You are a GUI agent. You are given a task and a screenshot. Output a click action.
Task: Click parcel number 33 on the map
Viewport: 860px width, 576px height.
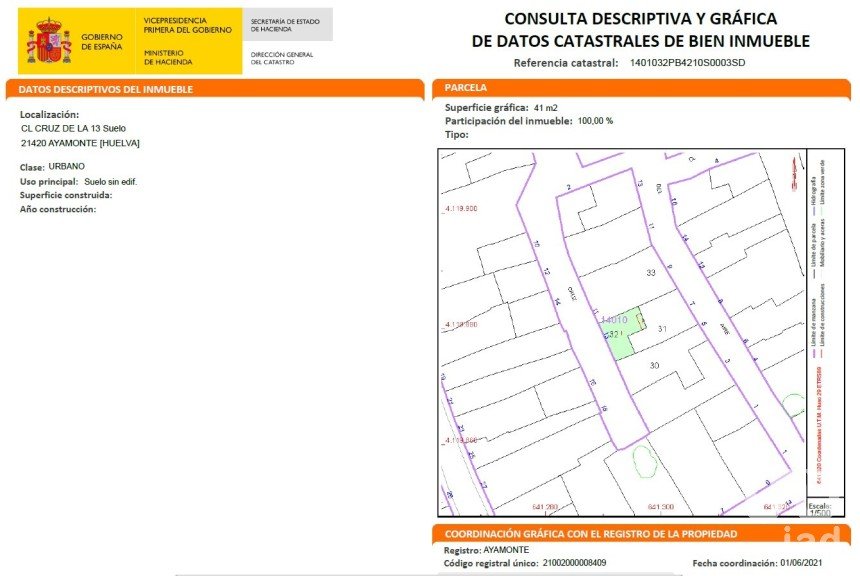[x=651, y=273]
